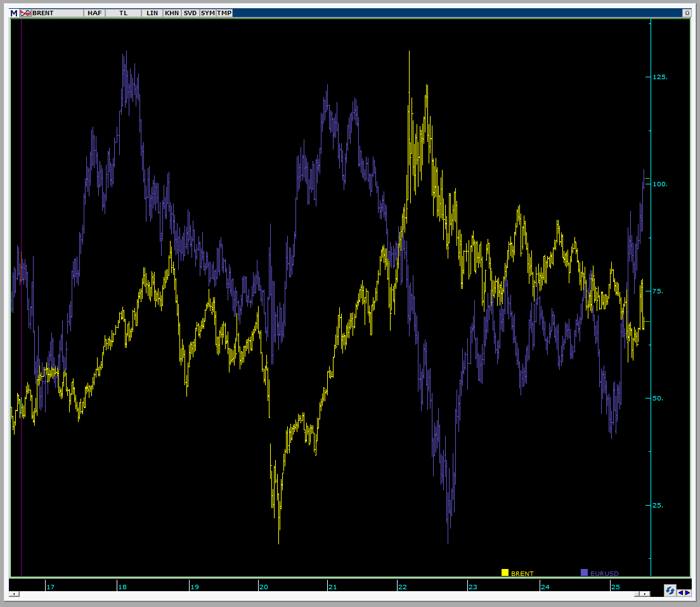Screen dimensions: 700x607
Task: Click the year 22 marker on time axis
Action: (403, 587)
